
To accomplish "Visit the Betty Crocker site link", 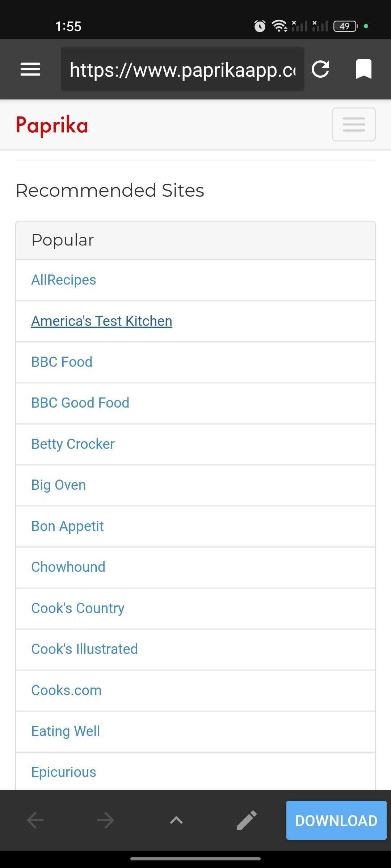I will click(73, 444).
